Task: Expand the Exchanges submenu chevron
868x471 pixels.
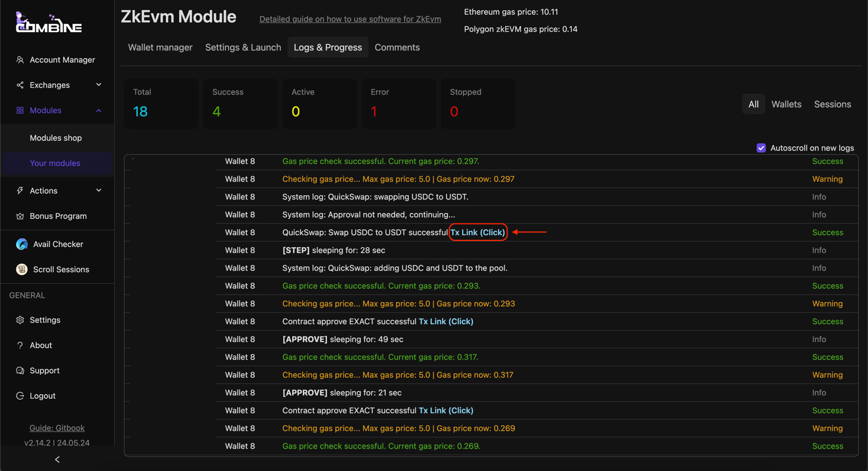Action: (x=99, y=85)
